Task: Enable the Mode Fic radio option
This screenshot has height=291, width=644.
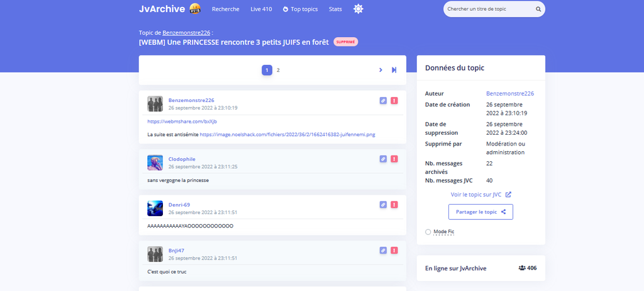Action: pyautogui.click(x=428, y=232)
